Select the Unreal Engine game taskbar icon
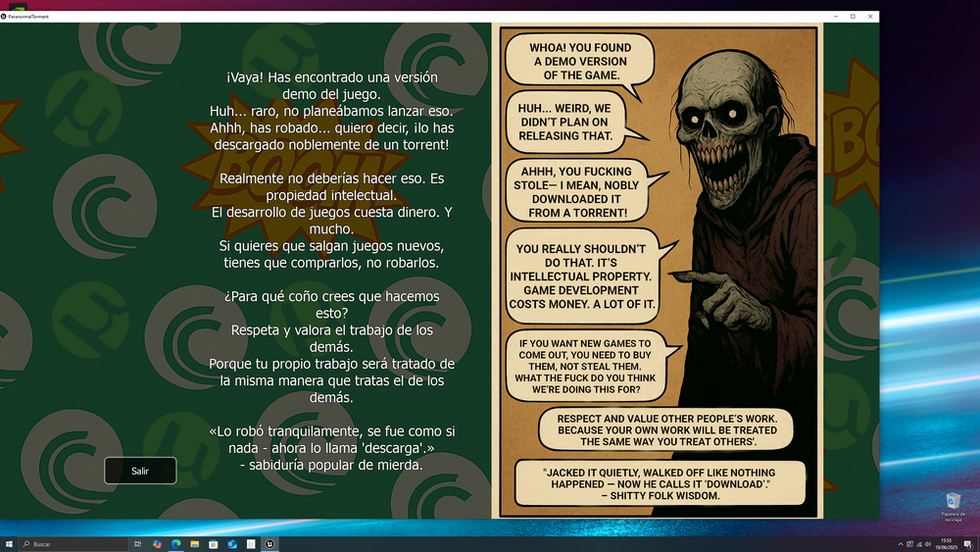Image resolution: width=980 pixels, height=552 pixels. [269, 543]
